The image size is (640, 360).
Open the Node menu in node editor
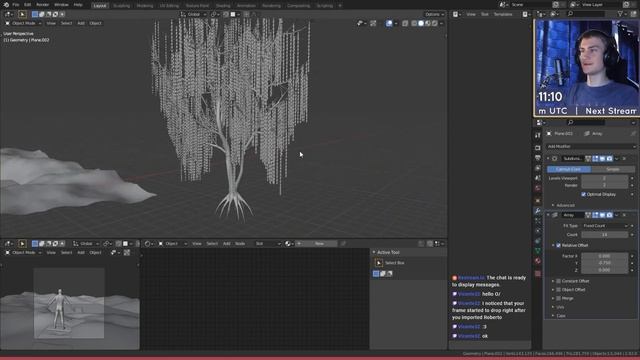click(x=240, y=244)
